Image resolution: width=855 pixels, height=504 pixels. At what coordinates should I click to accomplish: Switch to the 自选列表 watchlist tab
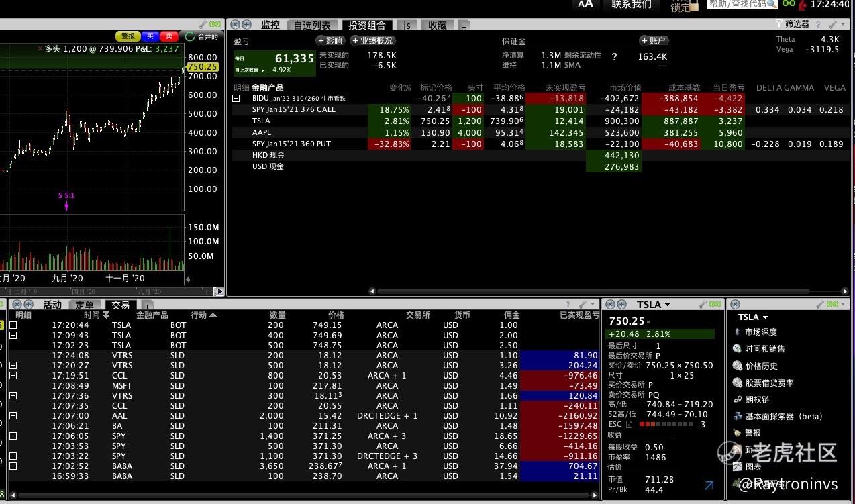312,26
